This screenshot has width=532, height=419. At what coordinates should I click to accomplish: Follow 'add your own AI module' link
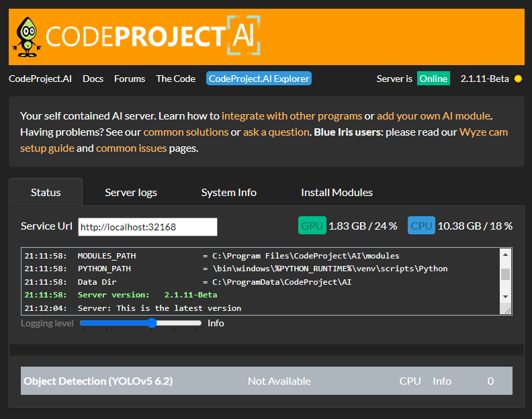click(434, 116)
